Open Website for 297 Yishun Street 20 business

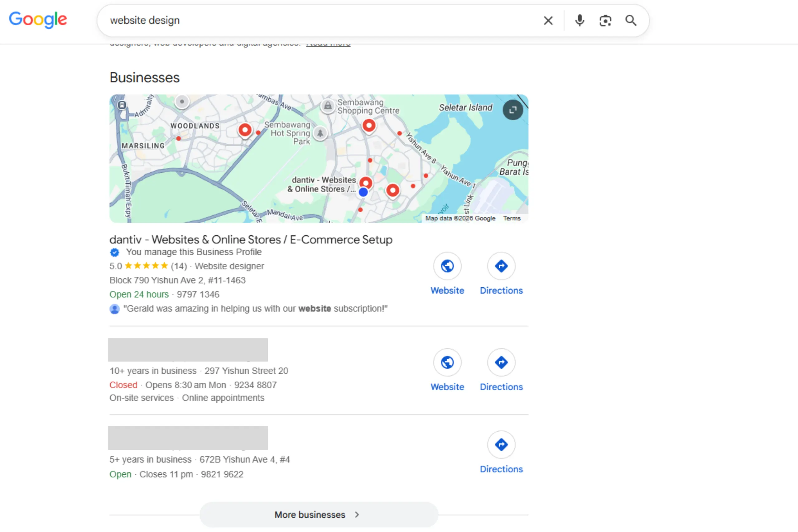447,362
